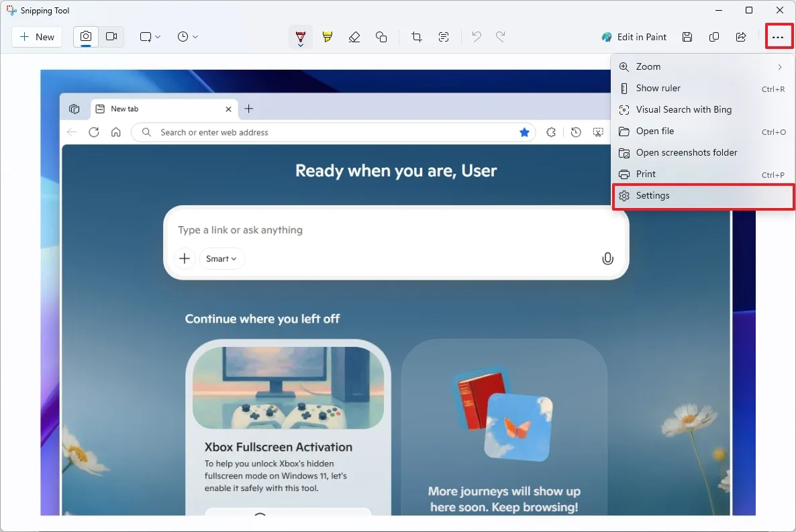Switch to image snipping mode
The height and width of the screenshot is (532, 796).
[85, 37]
